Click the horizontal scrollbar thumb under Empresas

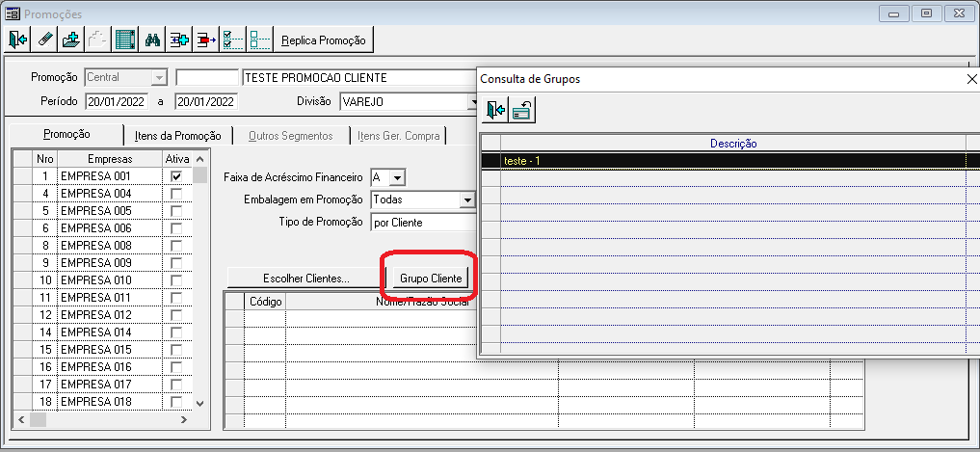coord(39,419)
